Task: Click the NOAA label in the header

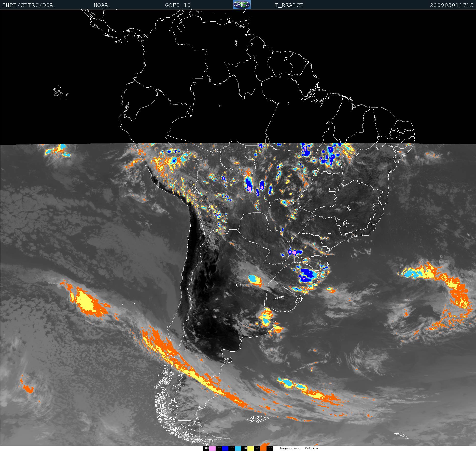Action: (x=101, y=5)
